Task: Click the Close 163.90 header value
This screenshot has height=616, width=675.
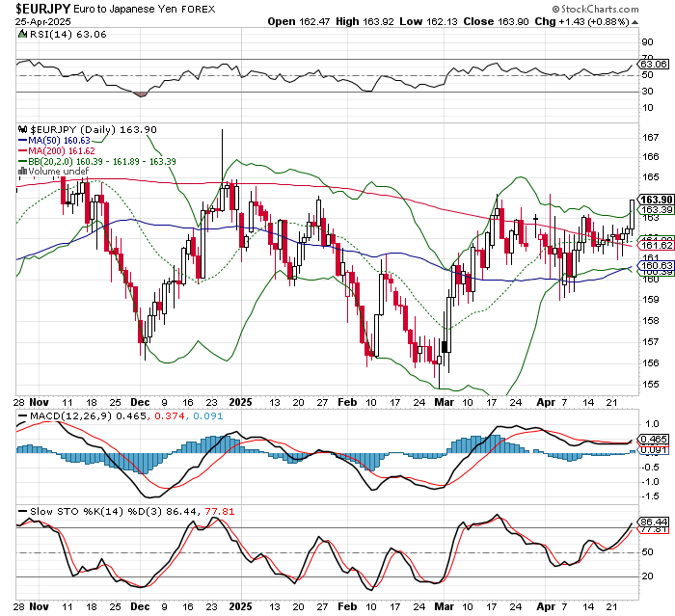Action: (496, 21)
